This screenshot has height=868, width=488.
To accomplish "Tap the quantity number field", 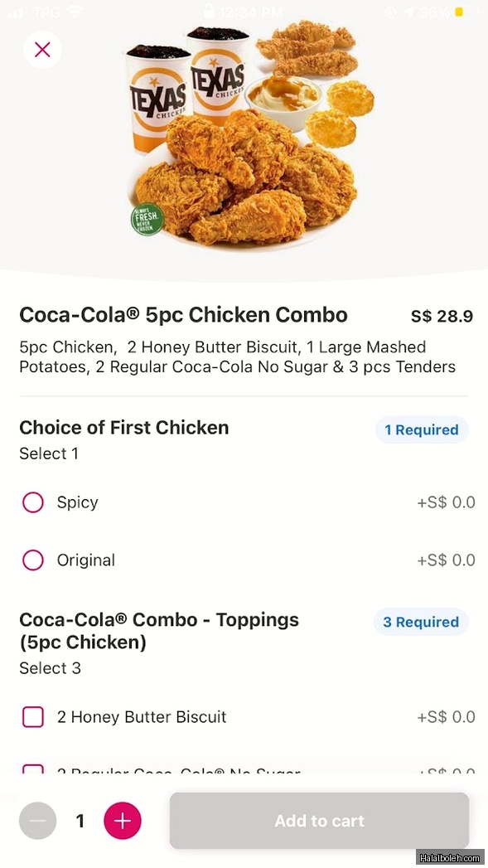I will coord(80,821).
